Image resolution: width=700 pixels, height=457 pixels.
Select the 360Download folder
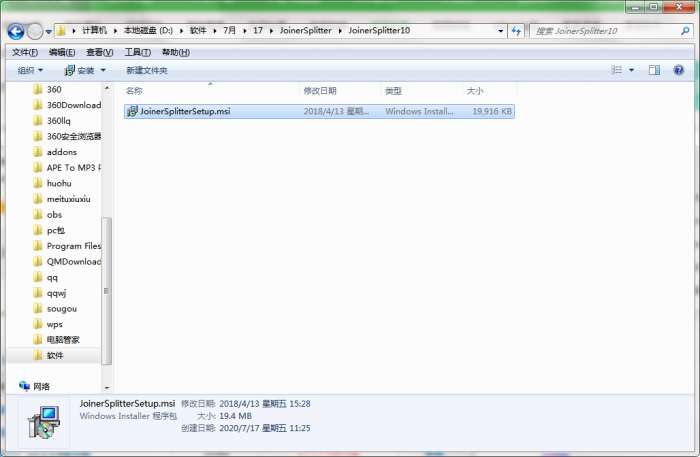point(74,105)
